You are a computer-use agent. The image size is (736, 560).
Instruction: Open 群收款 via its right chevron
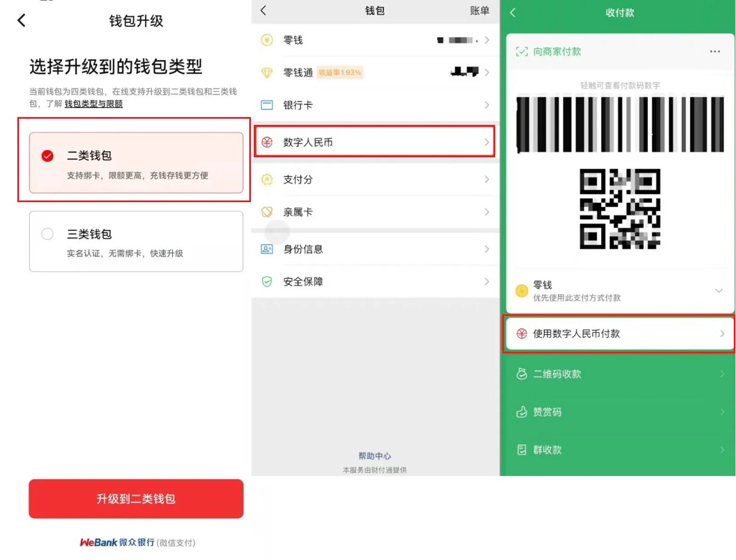[722, 450]
